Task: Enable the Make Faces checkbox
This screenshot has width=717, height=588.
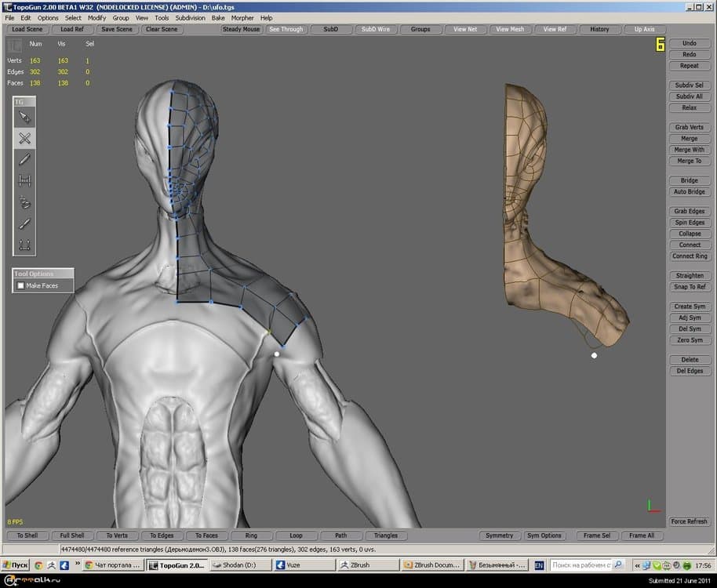Action: click(x=20, y=286)
